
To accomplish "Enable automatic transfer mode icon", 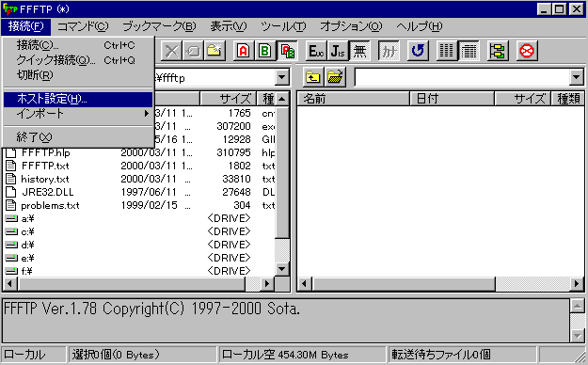I will pos(287,51).
